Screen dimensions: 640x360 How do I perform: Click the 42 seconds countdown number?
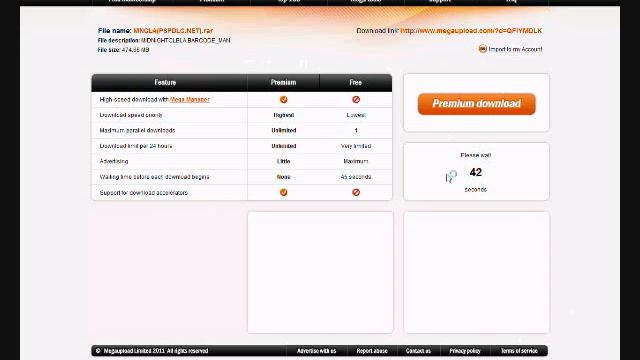pyautogui.click(x=476, y=172)
